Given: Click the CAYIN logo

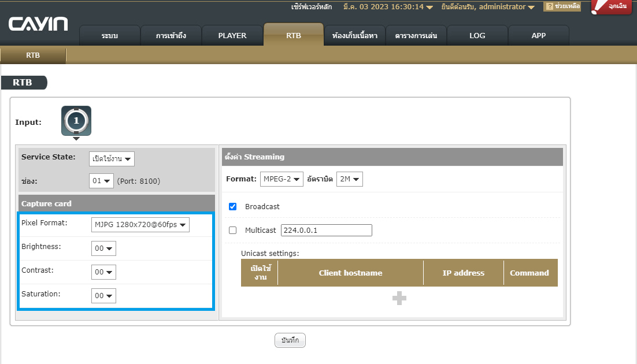Looking at the screenshot, I should click(x=38, y=24).
